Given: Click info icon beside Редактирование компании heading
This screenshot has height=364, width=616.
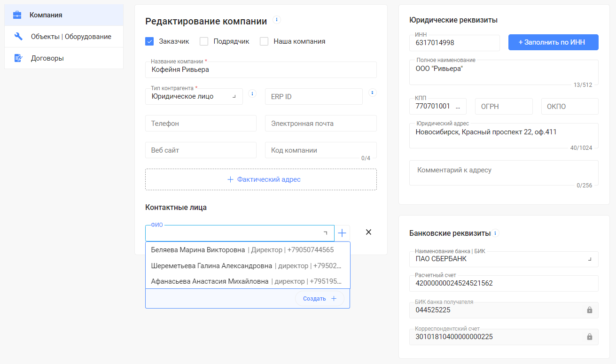Looking at the screenshot, I should click(x=277, y=20).
